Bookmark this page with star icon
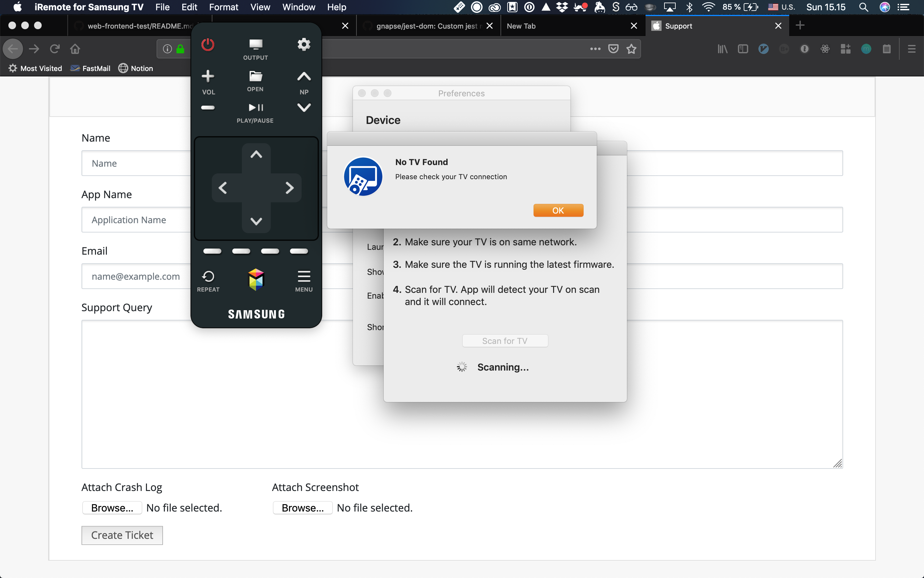 tap(631, 48)
